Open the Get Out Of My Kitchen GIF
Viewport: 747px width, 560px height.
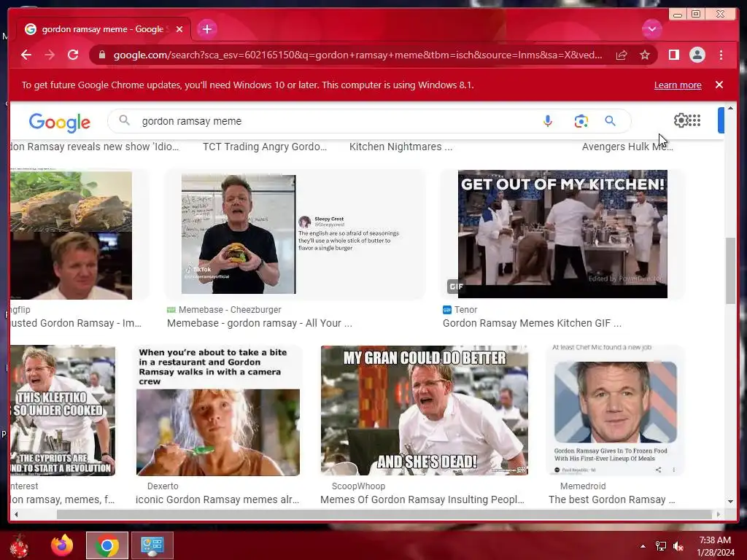[x=562, y=234]
